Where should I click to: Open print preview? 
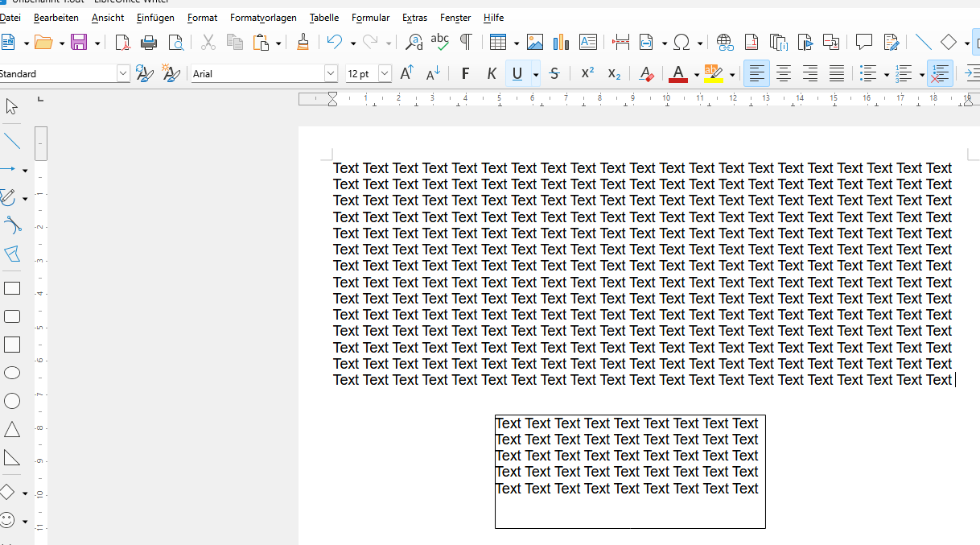tap(175, 42)
